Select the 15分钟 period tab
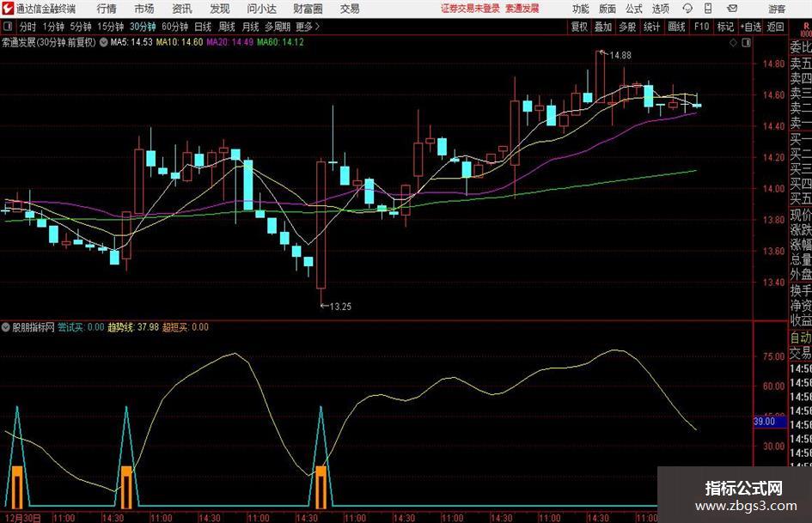Screen dimensions: 812x523 [x=111, y=27]
